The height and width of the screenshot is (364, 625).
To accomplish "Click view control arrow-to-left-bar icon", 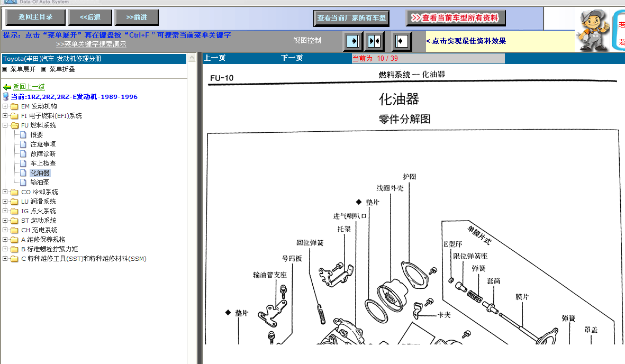I will click(x=401, y=41).
